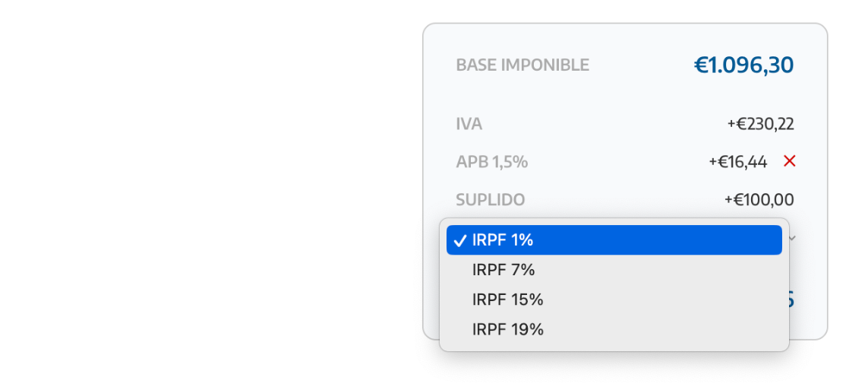Screen dimensions: 868x387
Task: Click the plus sign before €230,22
Action: pos(731,124)
